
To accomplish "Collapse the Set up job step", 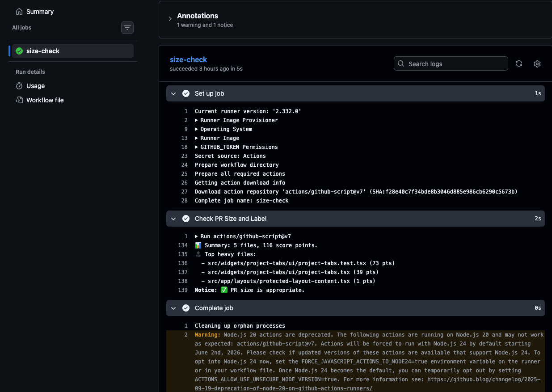I will pyautogui.click(x=173, y=93).
